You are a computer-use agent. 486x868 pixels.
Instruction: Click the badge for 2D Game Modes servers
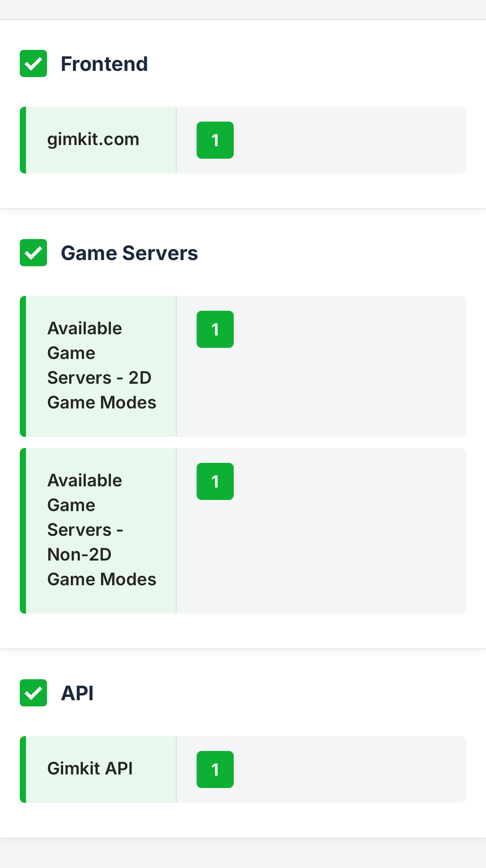[x=215, y=329]
